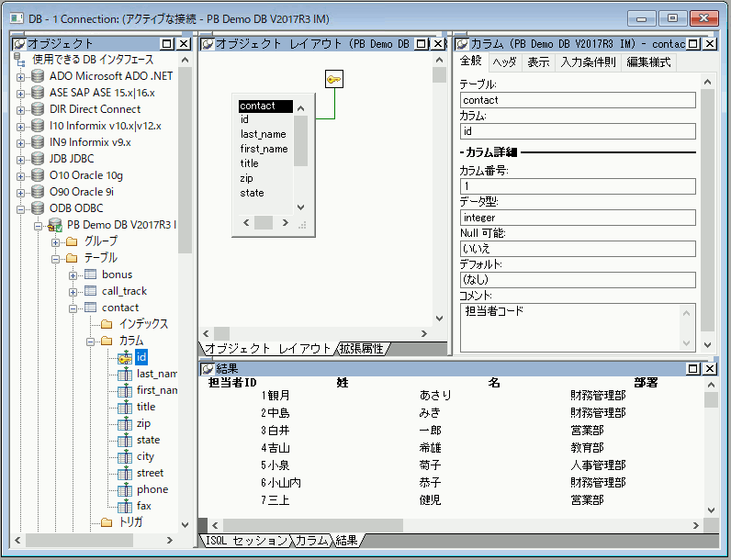
Task: Open the 入力条件則 tab
Action: (x=588, y=62)
